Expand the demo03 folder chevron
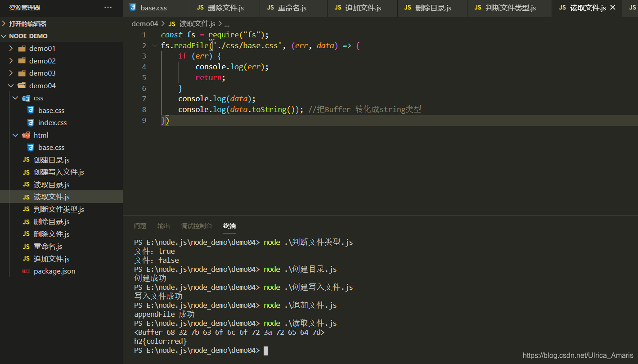Screen dimensions: 638x364 11,73
